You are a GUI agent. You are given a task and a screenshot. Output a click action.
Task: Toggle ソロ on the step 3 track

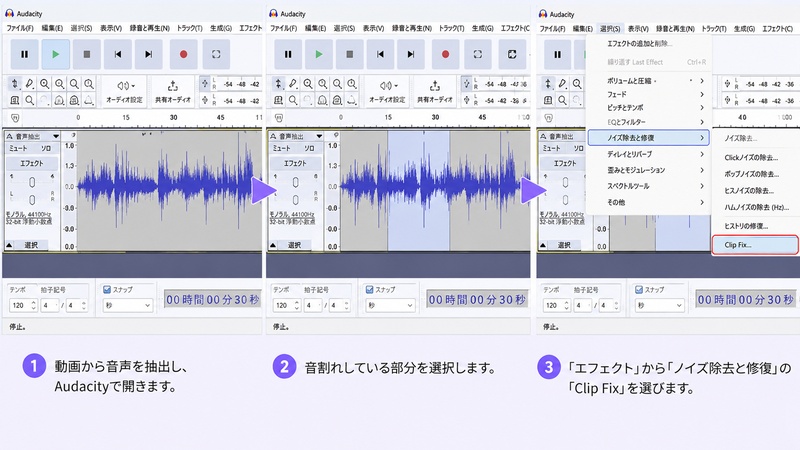(x=578, y=148)
